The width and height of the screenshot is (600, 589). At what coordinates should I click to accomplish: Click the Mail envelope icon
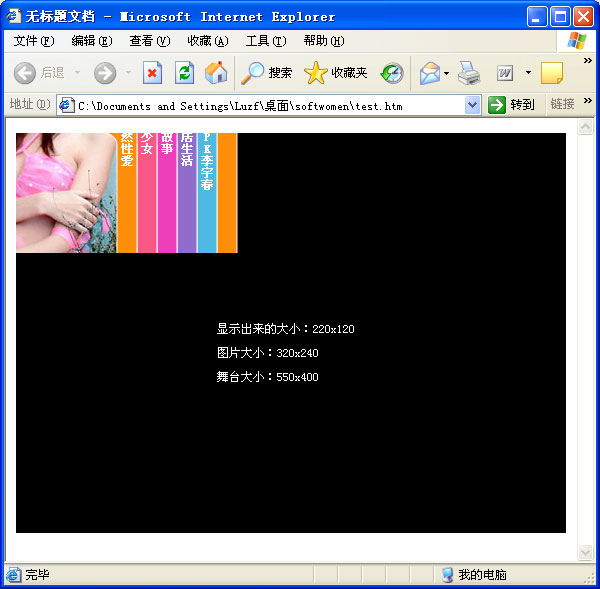coord(430,73)
